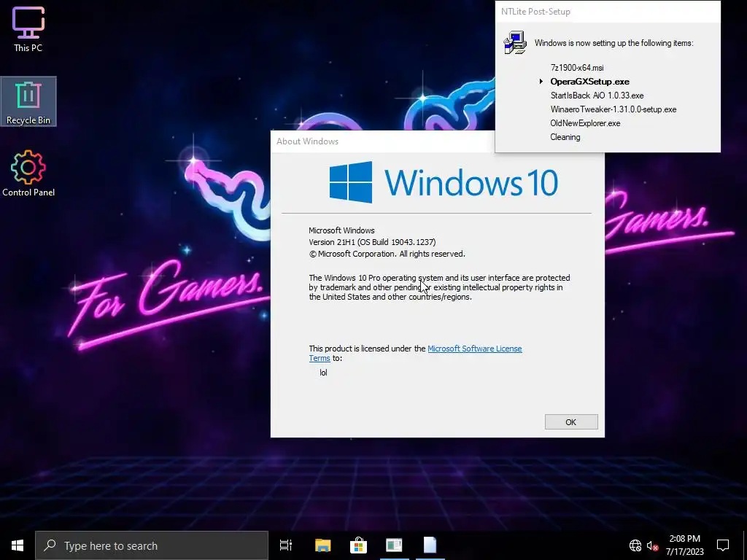The image size is (747, 560).
Task: Click the Microsoft Corporation copyright line
Action: click(x=387, y=254)
